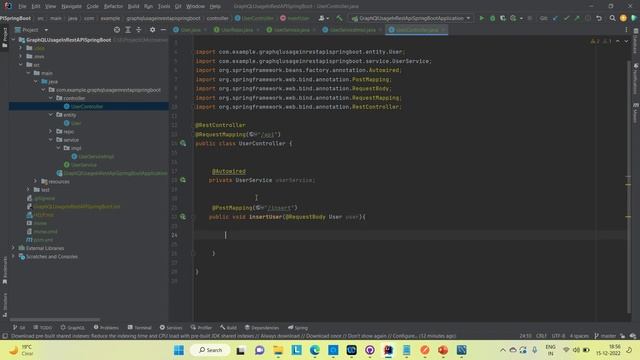
Task: Select the UserController file in the project tree
Action: point(87,107)
